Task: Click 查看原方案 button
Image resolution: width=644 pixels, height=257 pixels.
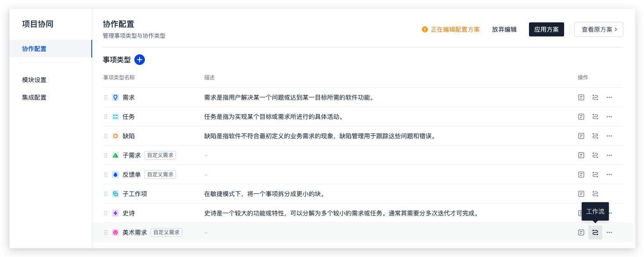Action: point(599,29)
